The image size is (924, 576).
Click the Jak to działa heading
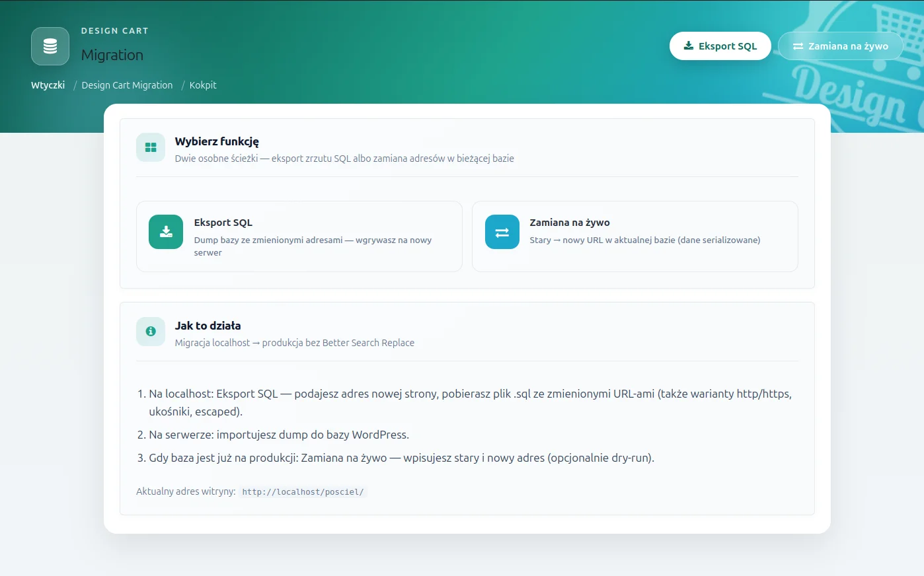(208, 326)
